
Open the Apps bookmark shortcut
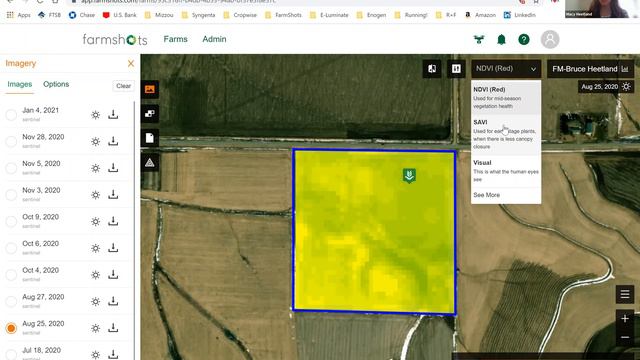coord(19,15)
